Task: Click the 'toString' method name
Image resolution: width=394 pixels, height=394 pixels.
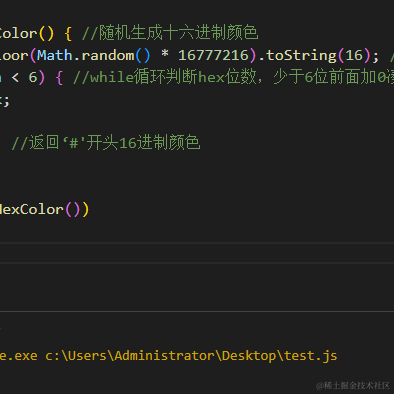Action: [x=301, y=56]
